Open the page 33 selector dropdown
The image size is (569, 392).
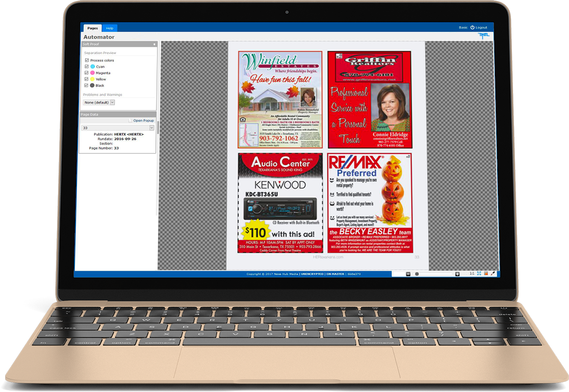(118, 128)
